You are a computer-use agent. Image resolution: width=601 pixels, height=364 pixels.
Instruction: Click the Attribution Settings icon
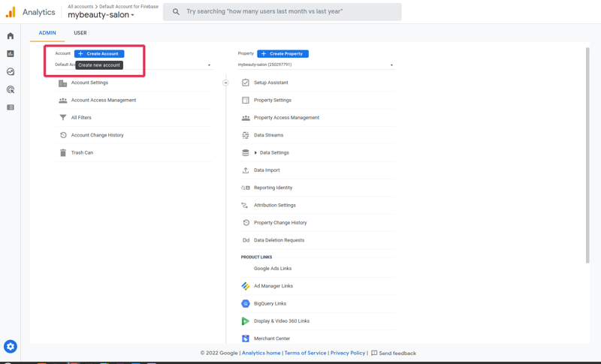(245, 205)
